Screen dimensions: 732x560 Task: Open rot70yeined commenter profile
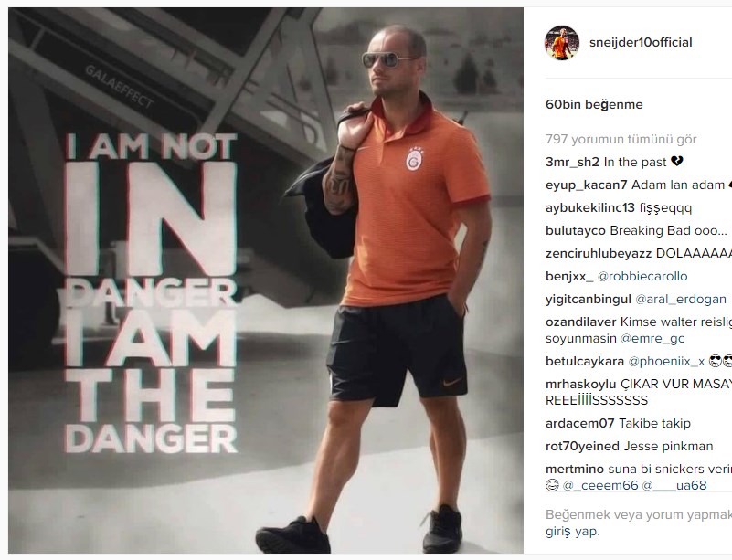(582, 446)
